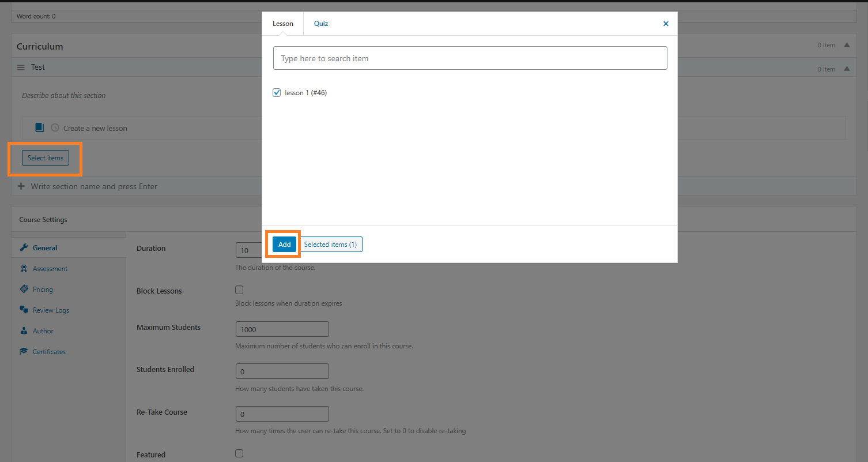Enable the Block Lessons checkbox
868x462 pixels.
239,290
